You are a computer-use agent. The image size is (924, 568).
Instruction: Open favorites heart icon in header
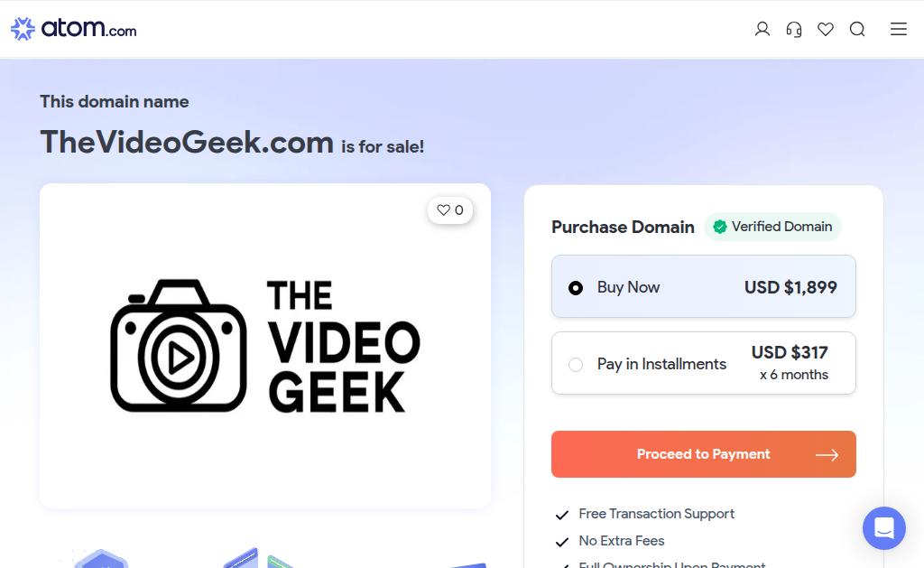point(826,29)
